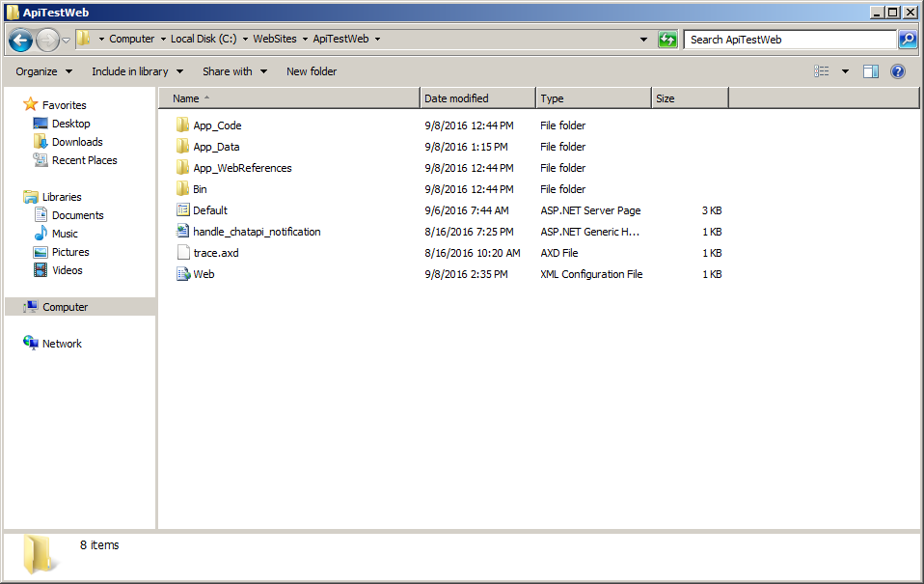Toggle the preview pane
This screenshot has width=924, height=584.
[871, 71]
